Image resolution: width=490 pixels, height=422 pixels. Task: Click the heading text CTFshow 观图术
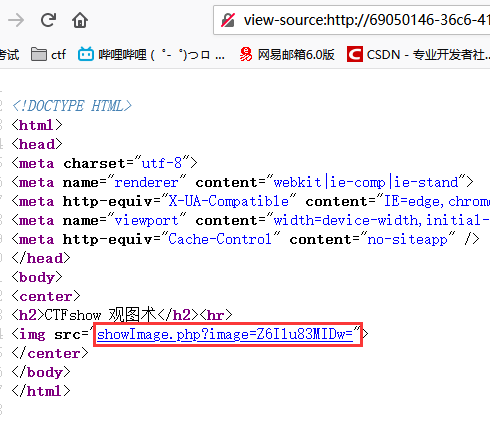(x=100, y=315)
